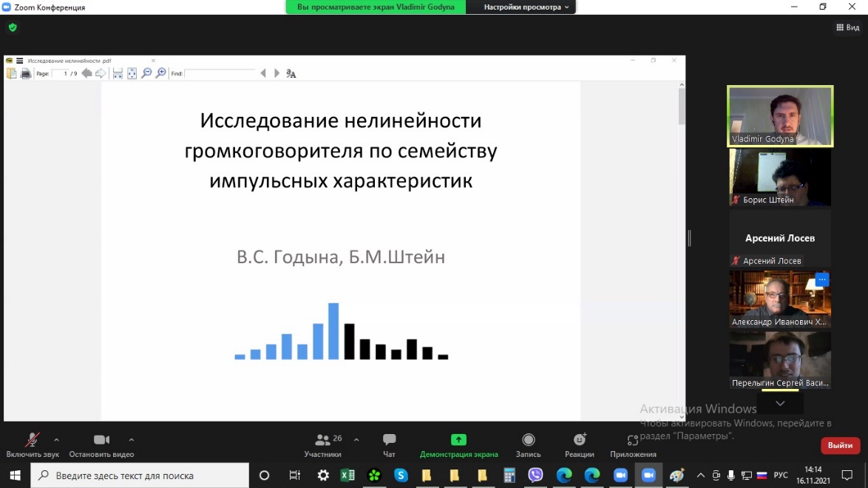Go to previous page arrow in PDF toolbar
Image resolution: width=868 pixels, height=488 pixels.
click(x=87, y=74)
